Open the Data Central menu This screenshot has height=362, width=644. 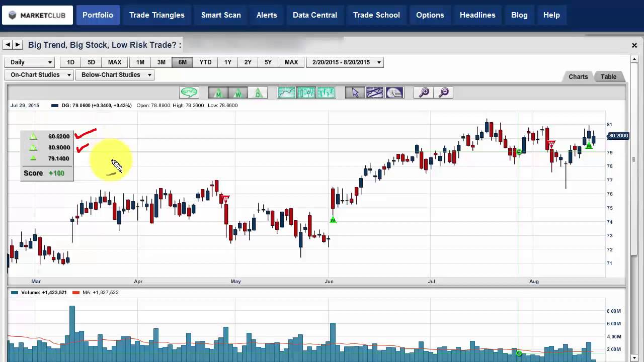click(x=315, y=15)
